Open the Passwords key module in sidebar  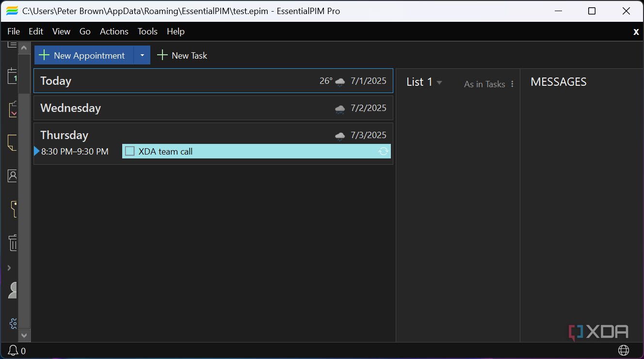pos(14,209)
